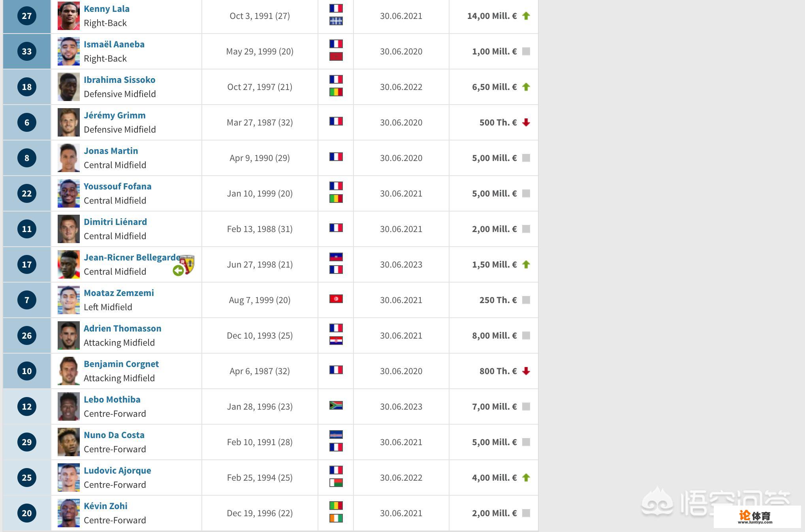Click Ibrahima Sissoko's Mali flag icon
This screenshot has height=532, width=805.
[x=336, y=92]
